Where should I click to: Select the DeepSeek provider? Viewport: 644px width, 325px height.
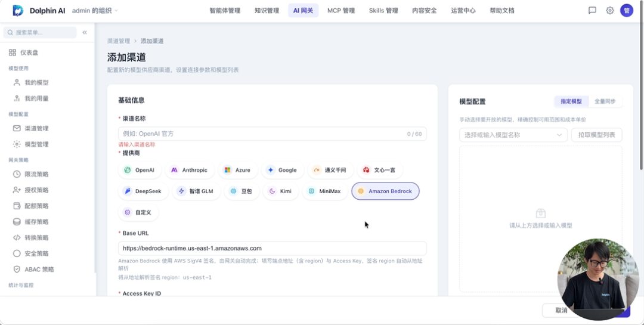click(x=143, y=191)
